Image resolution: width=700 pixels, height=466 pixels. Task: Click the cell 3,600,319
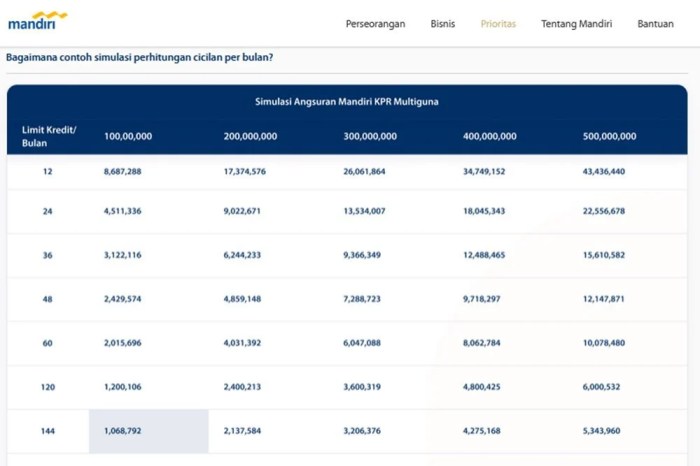point(362,387)
